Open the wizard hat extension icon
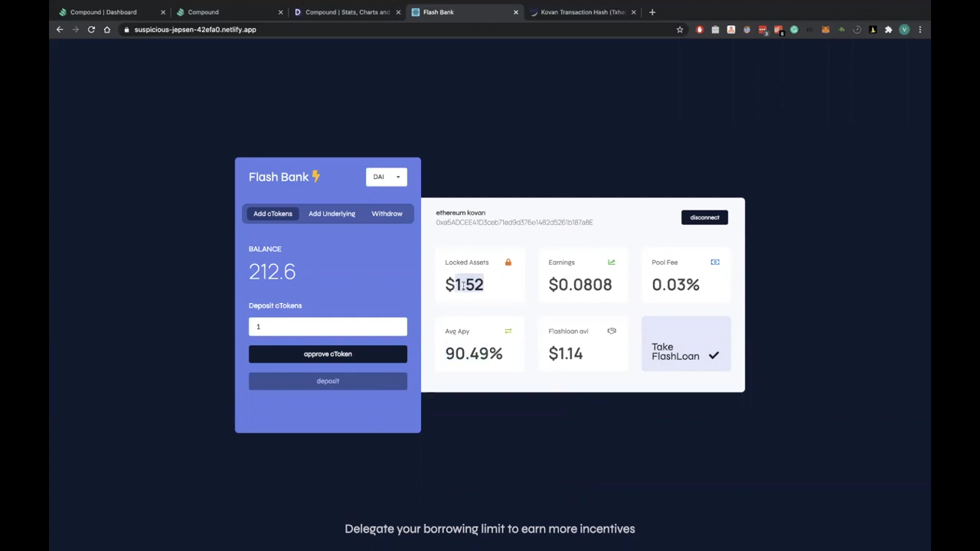 pyautogui.click(x=873, y=30)
